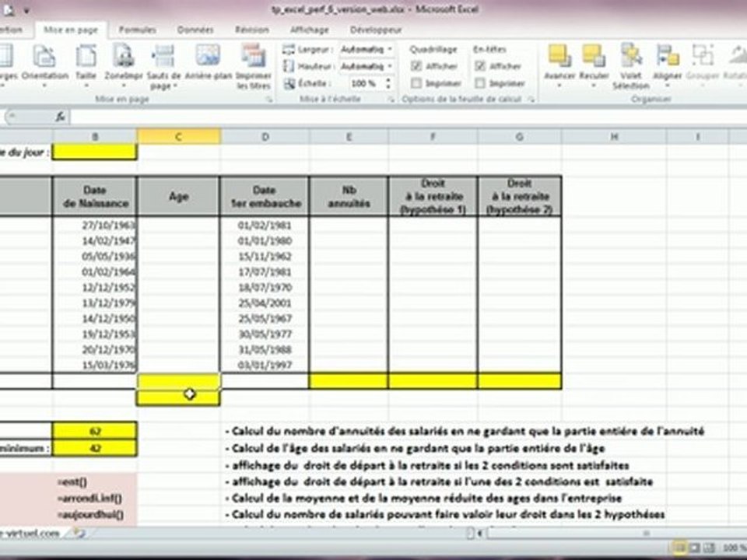Click the Age column header cell
Viewport: 747px width, 560px height.
click(179, 196)
